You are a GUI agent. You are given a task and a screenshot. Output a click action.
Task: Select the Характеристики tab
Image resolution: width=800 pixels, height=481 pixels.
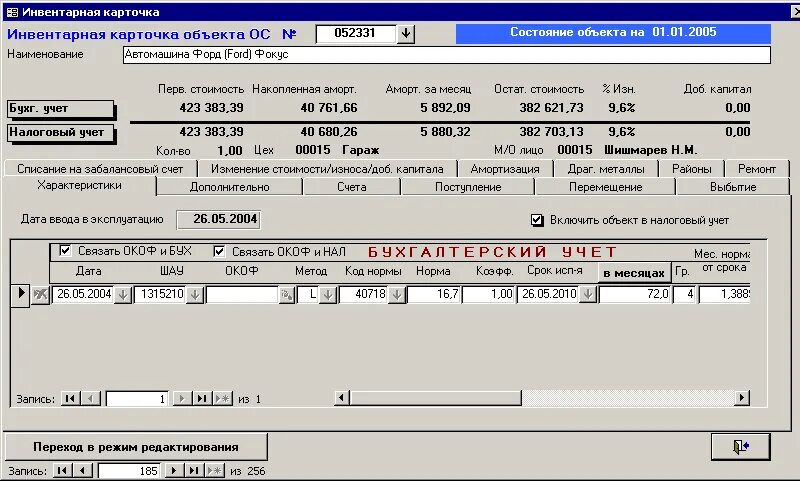(79, 185)
